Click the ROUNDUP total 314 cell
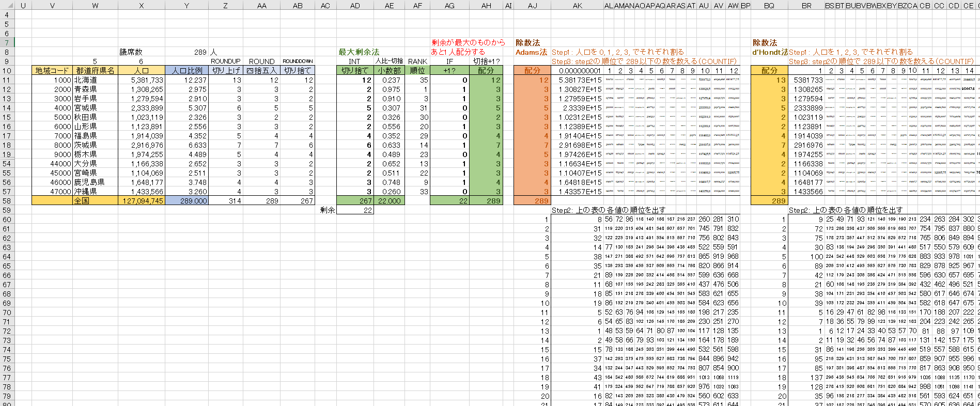The width and height of the screenshot is (980, 406). (x=226, y=201)
